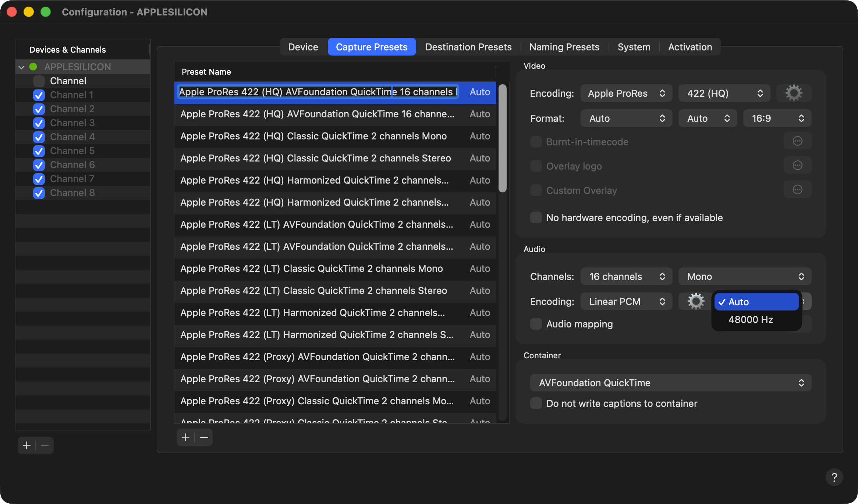Viewport: 858px width, 504px height.
Task: Click the editable preset name text field
Action: click(x=318, y=92)
